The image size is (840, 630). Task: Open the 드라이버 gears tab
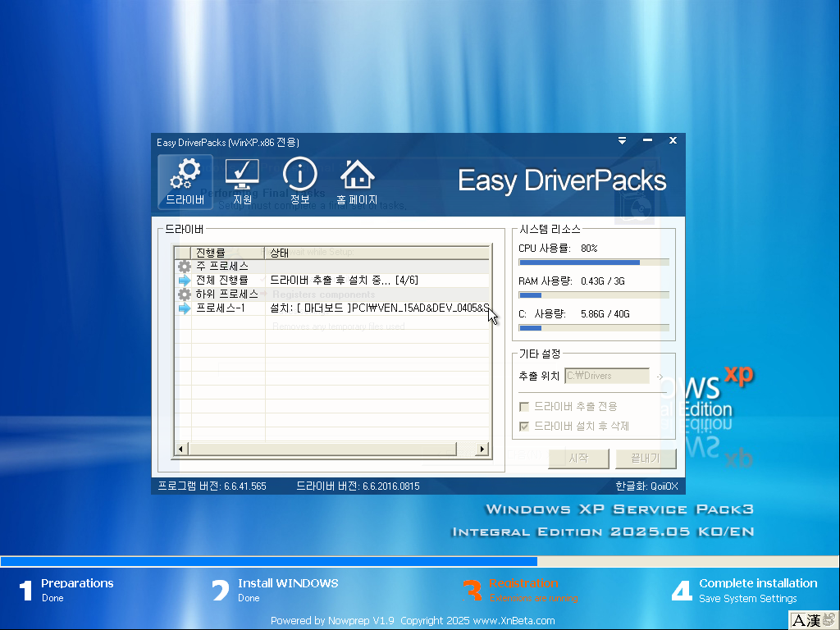pos(185,182)
